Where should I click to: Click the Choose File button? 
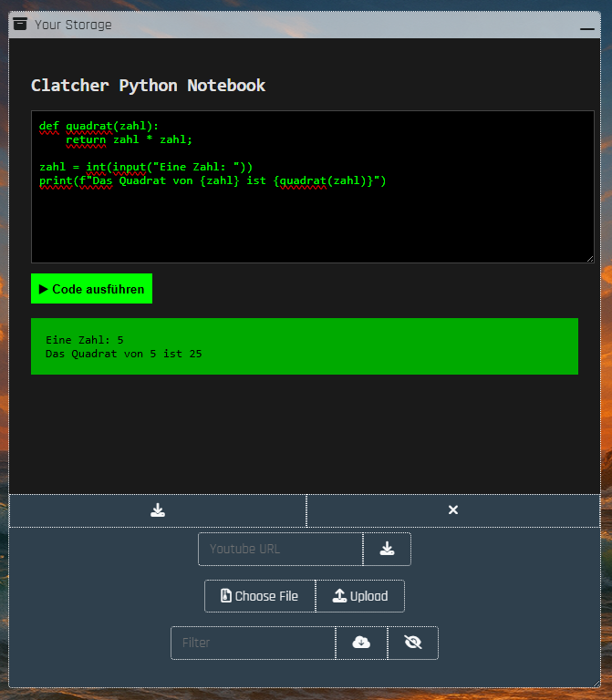[260, 596]
